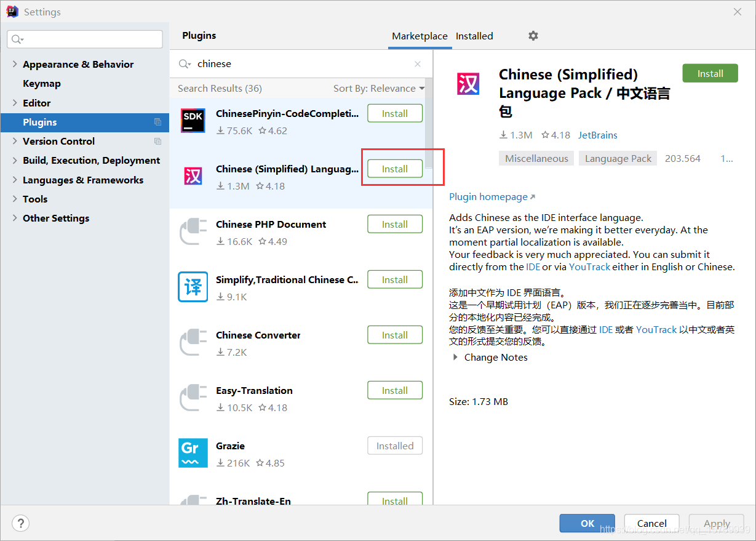The width and height of the screenshot is (756, 541).
Task: Open the help question mark button
Action: click(20, 523)
